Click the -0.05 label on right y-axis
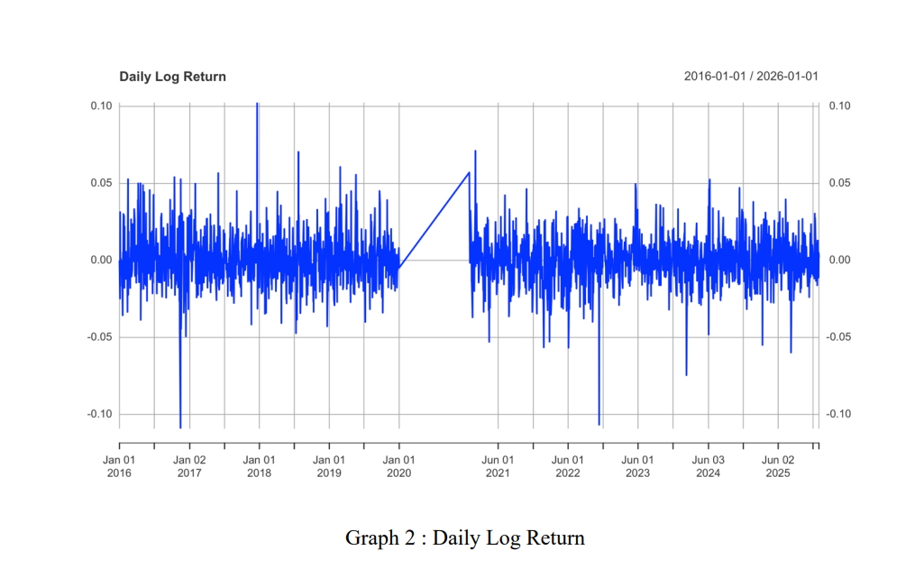The width and height of the screenshot is (924, 569). pos(838,337)
